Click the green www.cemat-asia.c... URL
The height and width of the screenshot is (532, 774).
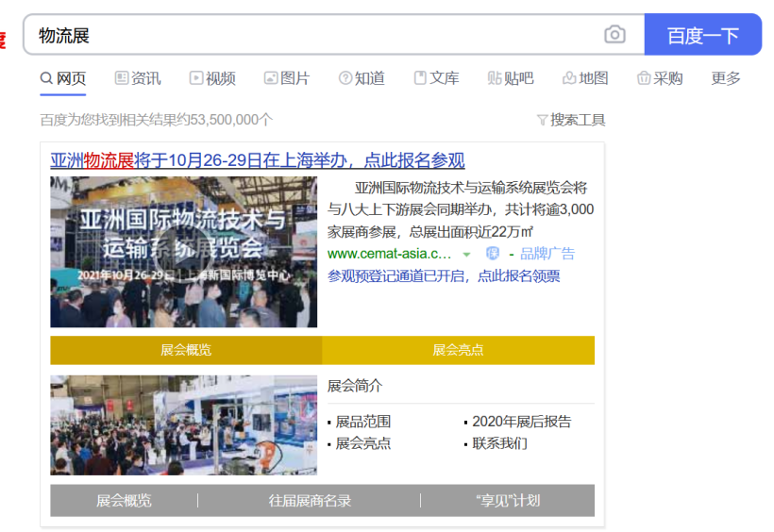click(x=389, y=254)
